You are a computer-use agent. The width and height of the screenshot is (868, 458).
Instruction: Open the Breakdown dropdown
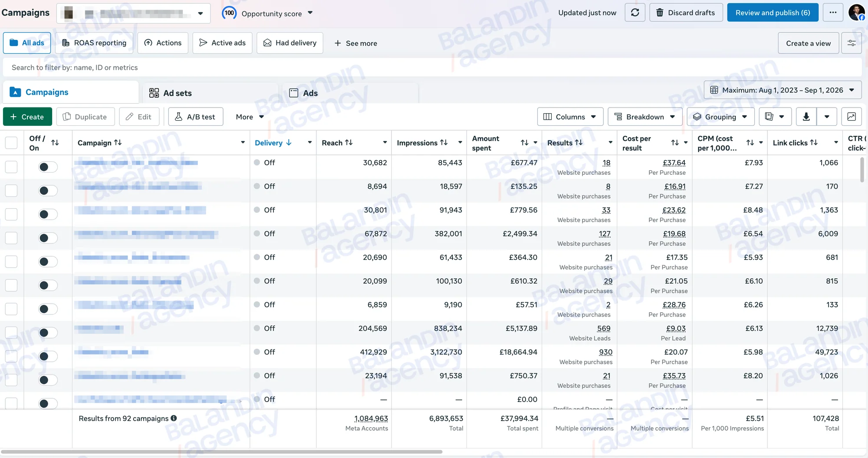(x=645, y=117)
